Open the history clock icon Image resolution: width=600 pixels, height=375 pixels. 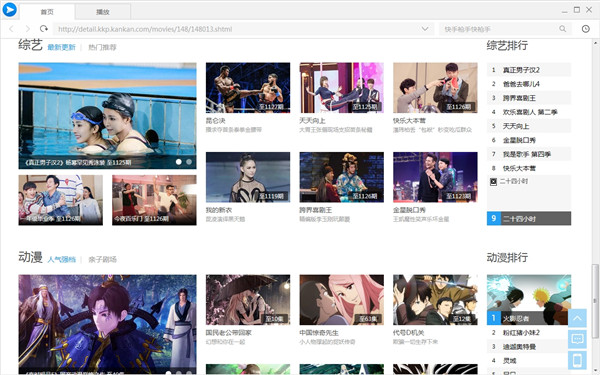tap(585, 29)
